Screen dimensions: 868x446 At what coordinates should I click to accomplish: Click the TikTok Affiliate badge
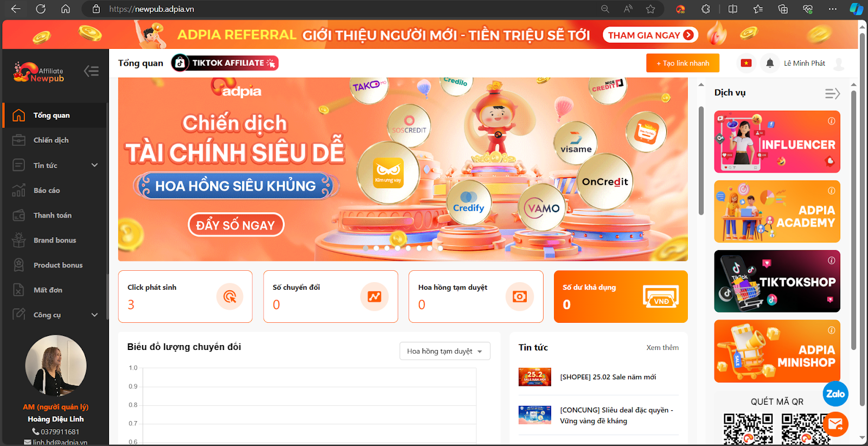[x=225, y=63]
